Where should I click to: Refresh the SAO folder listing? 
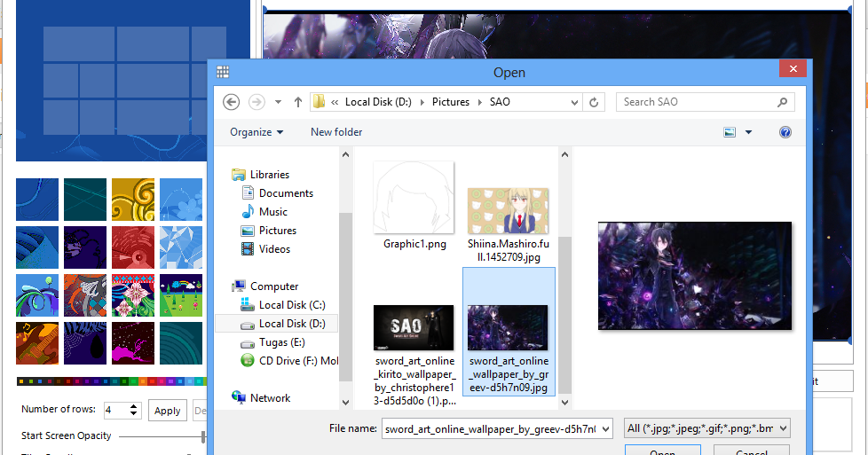(x=594, y=102)
